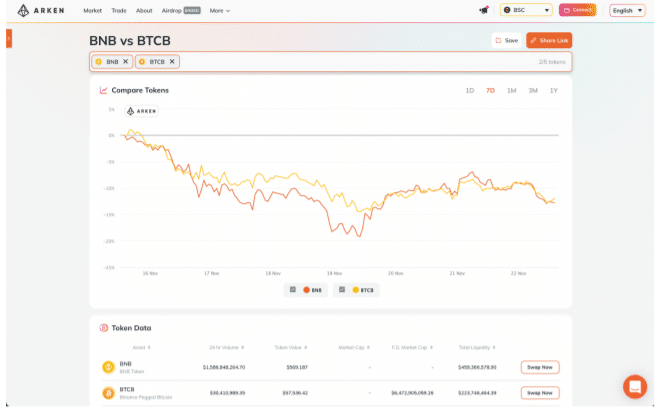Click the orange BNB legend color dot
The width and height of the screenshot is (658, 412).
[306, 290]
